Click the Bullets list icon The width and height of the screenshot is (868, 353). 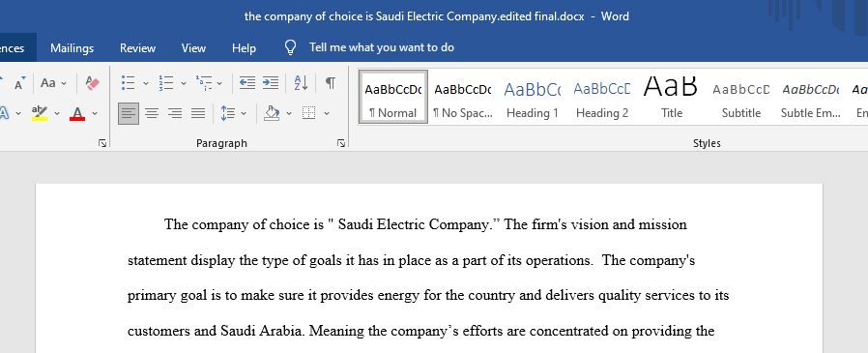click(129, 83)
